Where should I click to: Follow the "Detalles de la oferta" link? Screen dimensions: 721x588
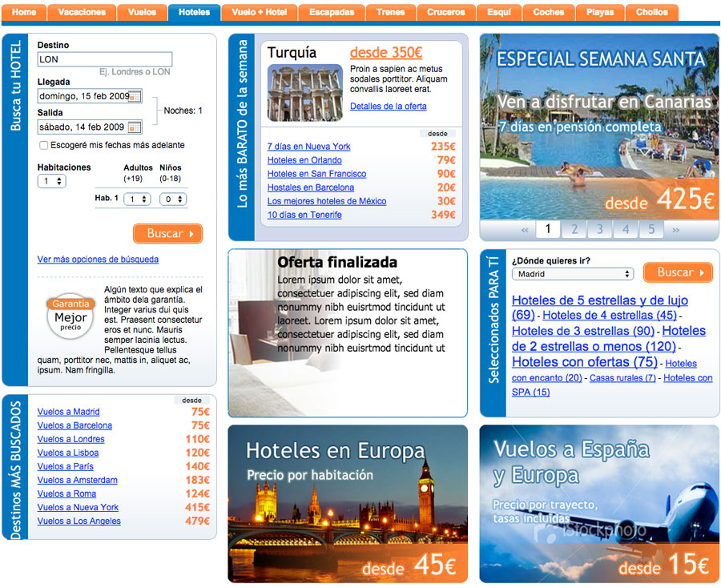click(x=388, y=107)
